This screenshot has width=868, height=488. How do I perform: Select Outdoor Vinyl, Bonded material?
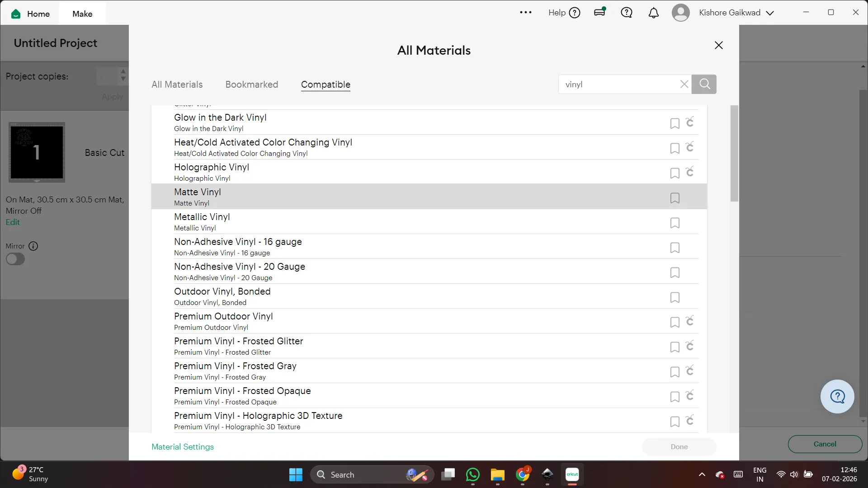[x=222, y=296]
